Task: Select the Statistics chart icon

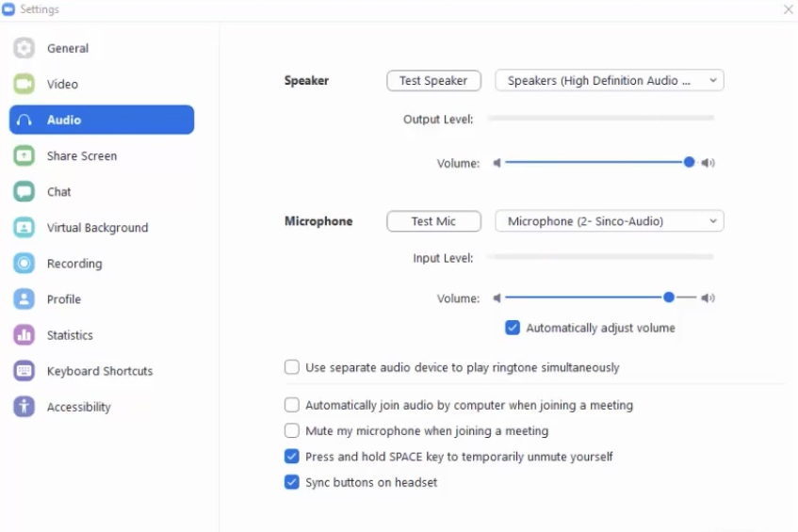Action: [x=24, y=335]
